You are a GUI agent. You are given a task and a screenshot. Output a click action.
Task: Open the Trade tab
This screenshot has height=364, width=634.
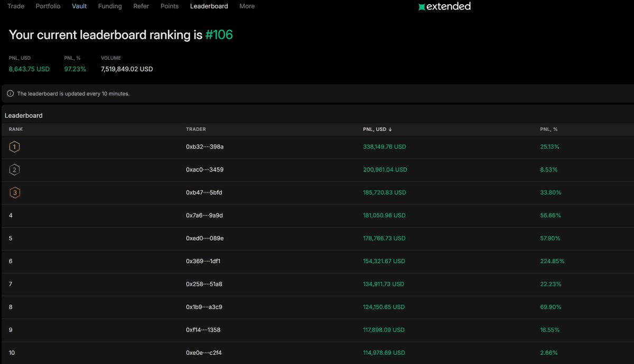click(x=16, y=6)
